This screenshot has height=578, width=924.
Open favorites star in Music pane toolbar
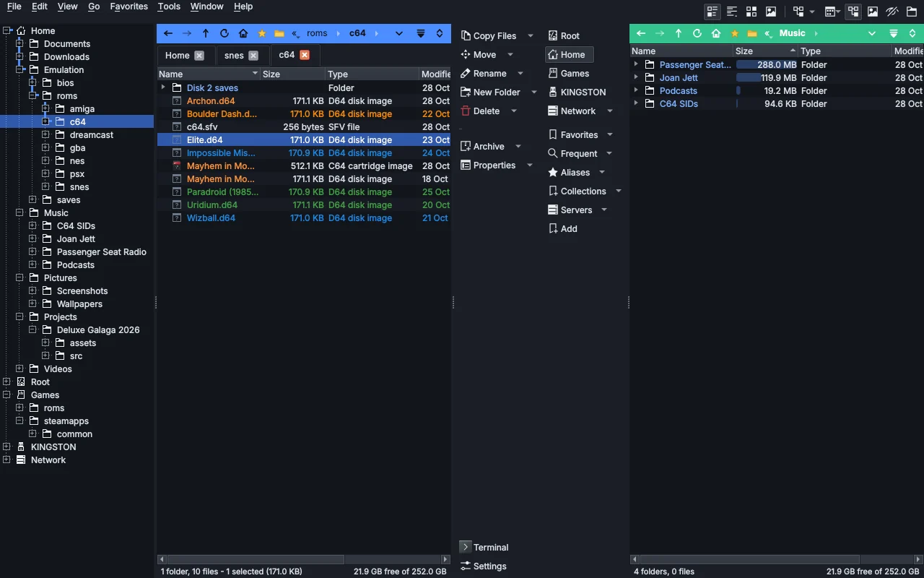click(735, 33)
